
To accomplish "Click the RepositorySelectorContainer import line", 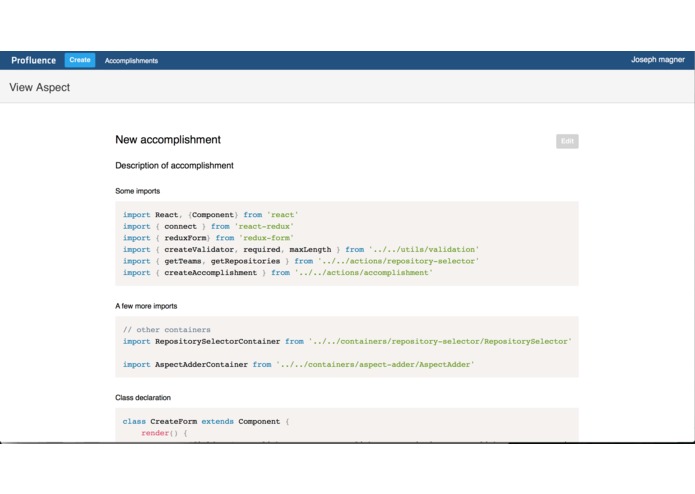I will 347,342.
